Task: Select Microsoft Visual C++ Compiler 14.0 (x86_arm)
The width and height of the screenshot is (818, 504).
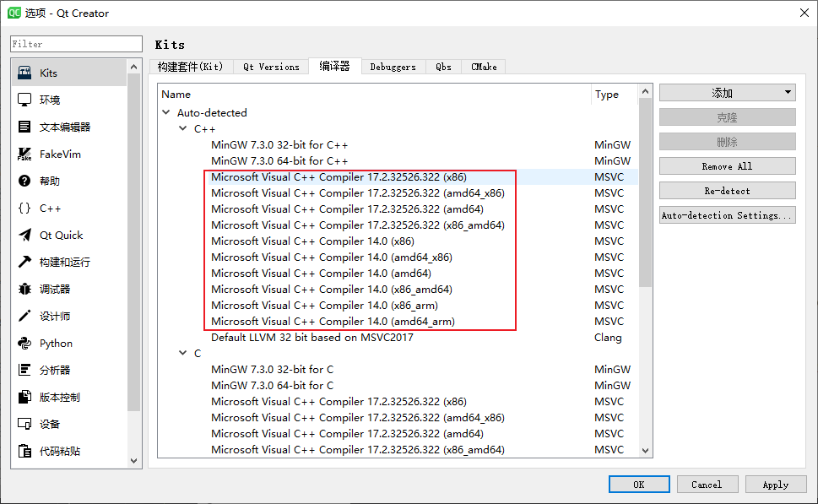Action: click(324, 306)
